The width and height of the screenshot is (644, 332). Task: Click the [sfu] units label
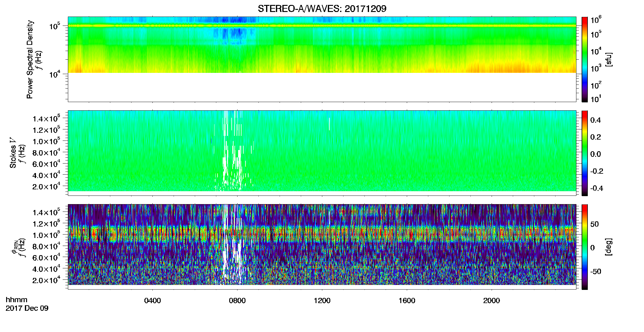(x=609, y=59)
